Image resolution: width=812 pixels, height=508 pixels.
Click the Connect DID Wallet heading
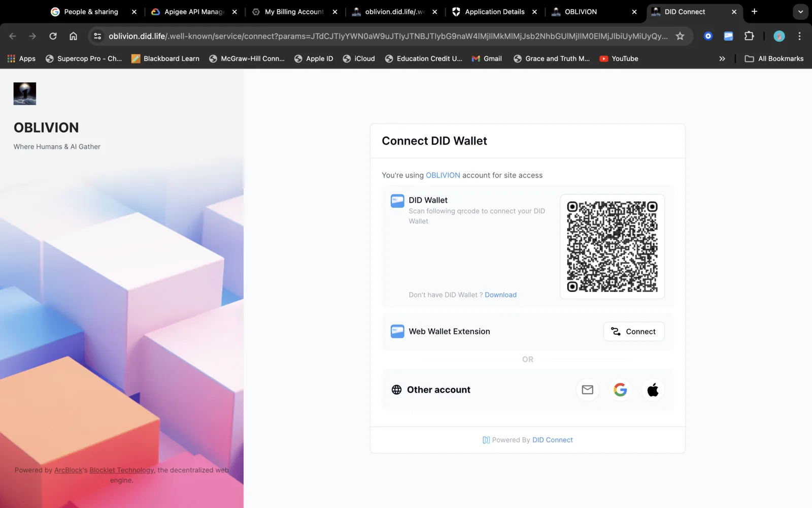(x=434, y=141)
